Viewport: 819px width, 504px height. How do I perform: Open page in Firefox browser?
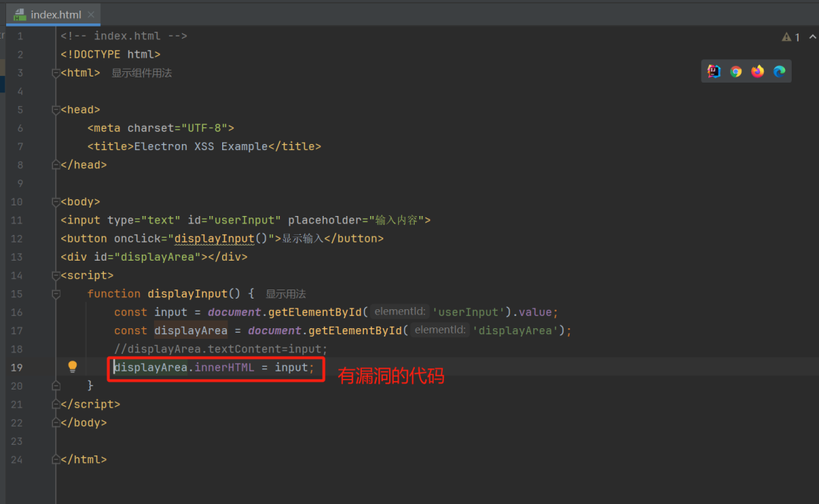(758, 71)
